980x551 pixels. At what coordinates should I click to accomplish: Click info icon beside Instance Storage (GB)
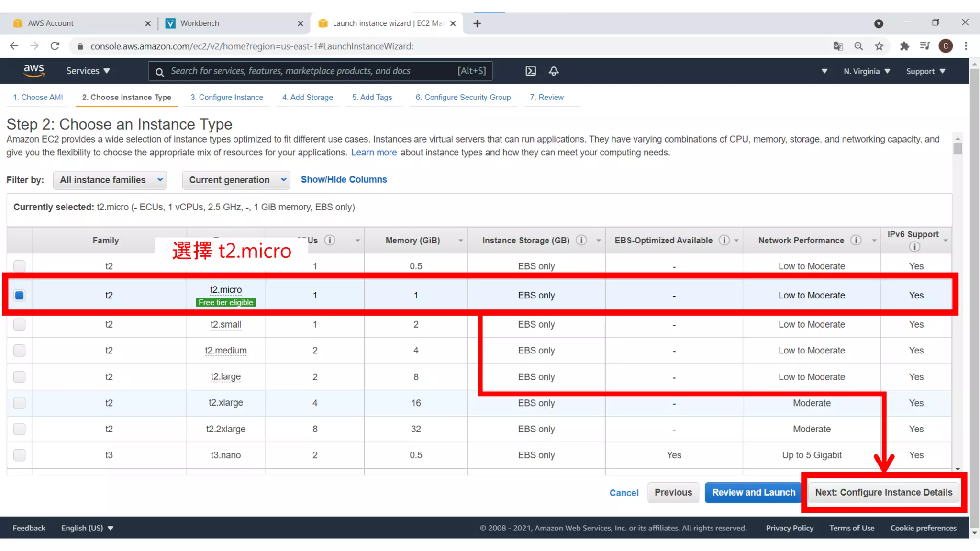click(x=581, y=240)
